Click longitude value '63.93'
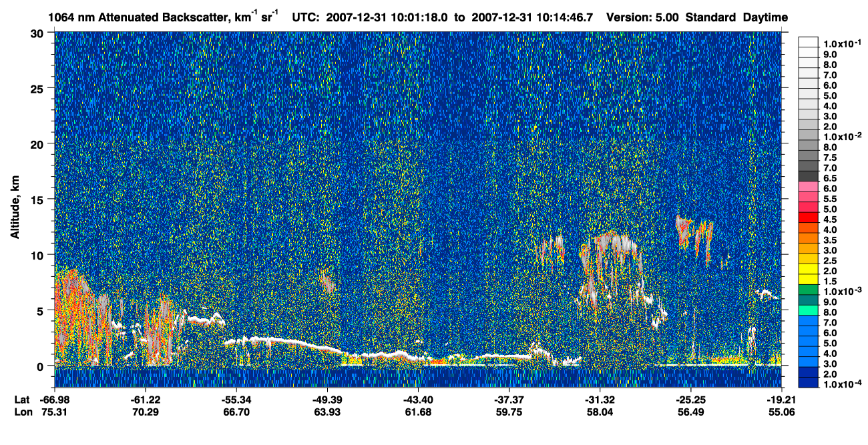The height and width of the screenshot is (445, 868). click(327, 412)
